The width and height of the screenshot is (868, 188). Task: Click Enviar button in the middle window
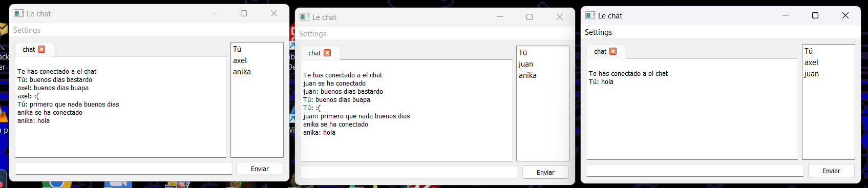pos(545,173)
